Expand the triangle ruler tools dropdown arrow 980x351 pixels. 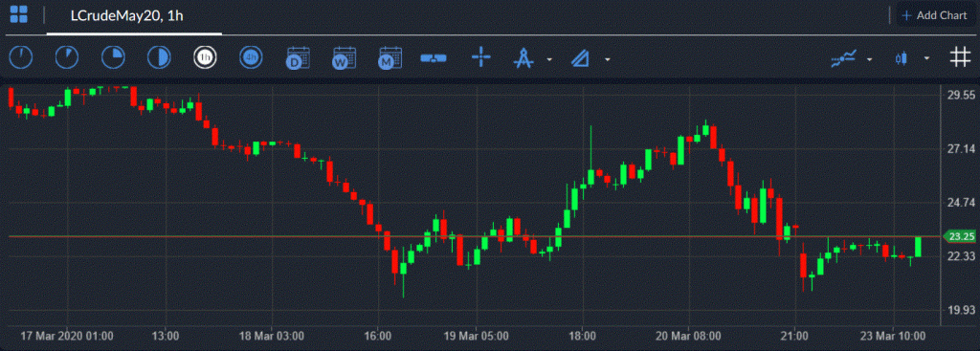[x=607, y=60]
